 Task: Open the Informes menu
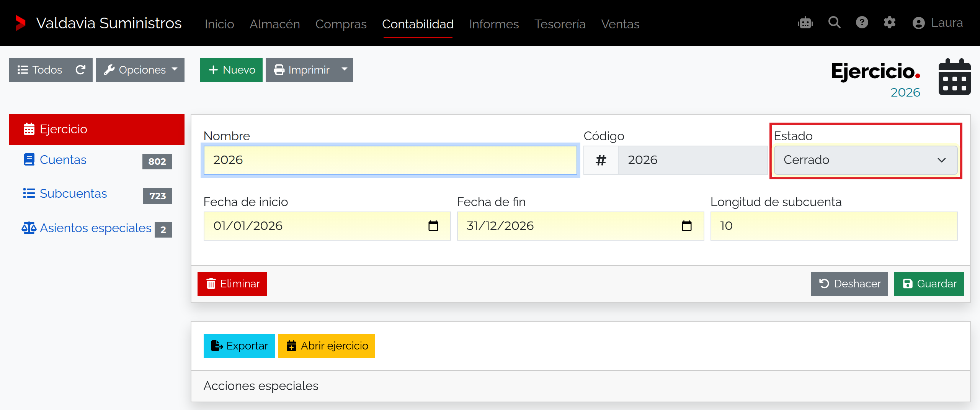point(494,24)
